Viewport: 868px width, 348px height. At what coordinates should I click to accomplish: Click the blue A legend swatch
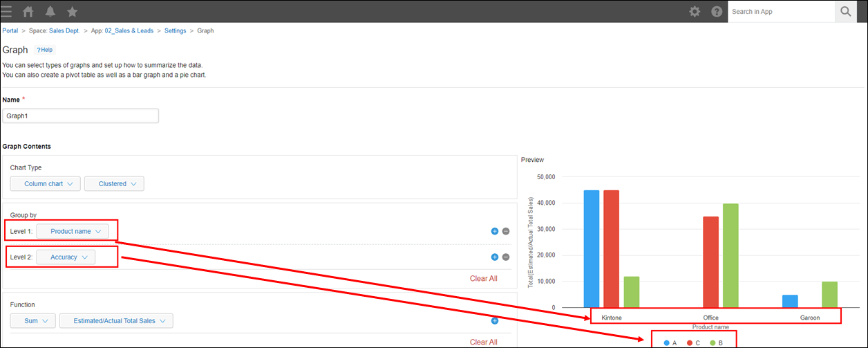pos(666,342)
